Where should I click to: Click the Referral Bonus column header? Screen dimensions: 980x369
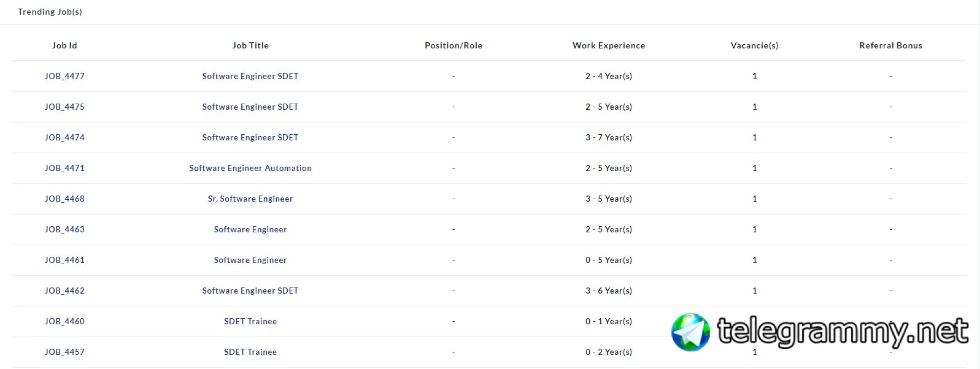pyautogui.click(x=891, y=45)
